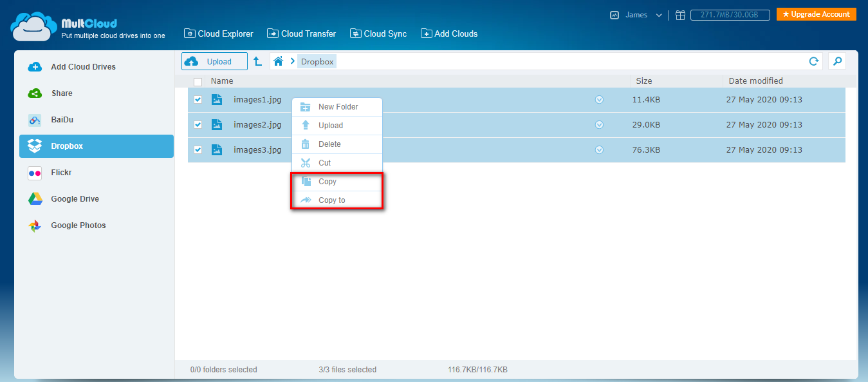Open Cloud Explorer in the top navigation
868x382 pixels.
[x=219, y=33]
